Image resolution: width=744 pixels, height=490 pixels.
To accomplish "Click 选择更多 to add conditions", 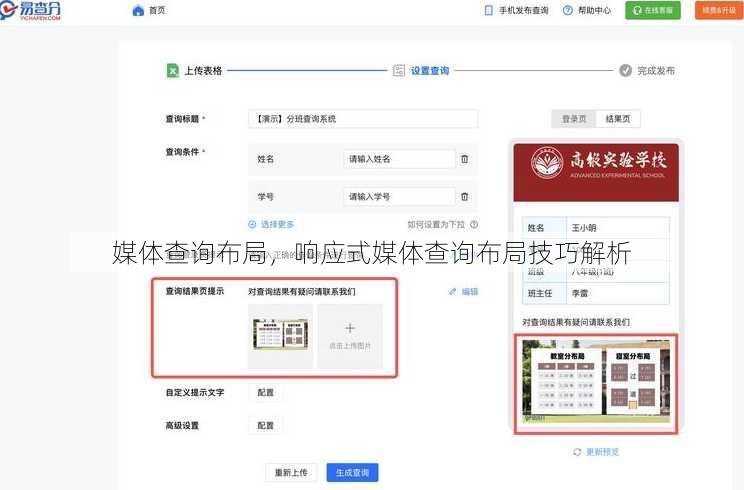I will pyautogui.click(x=271, y=224).
